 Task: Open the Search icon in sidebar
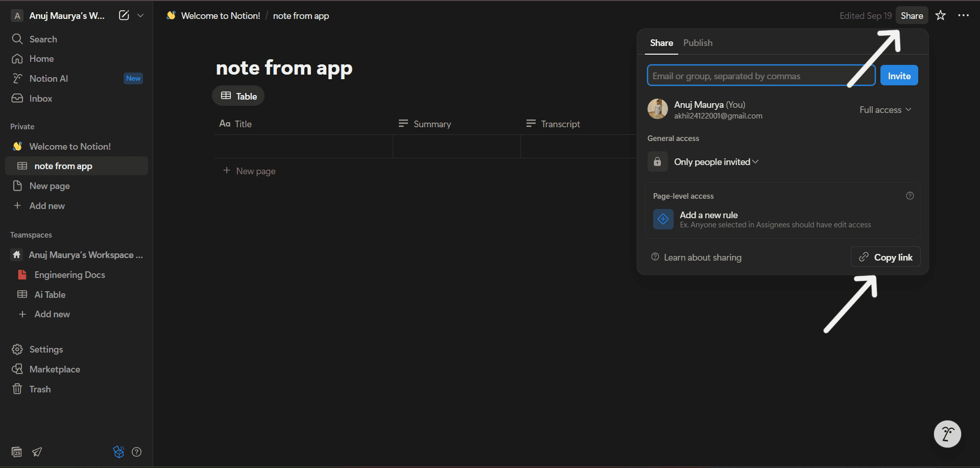(x=17, y=39)
